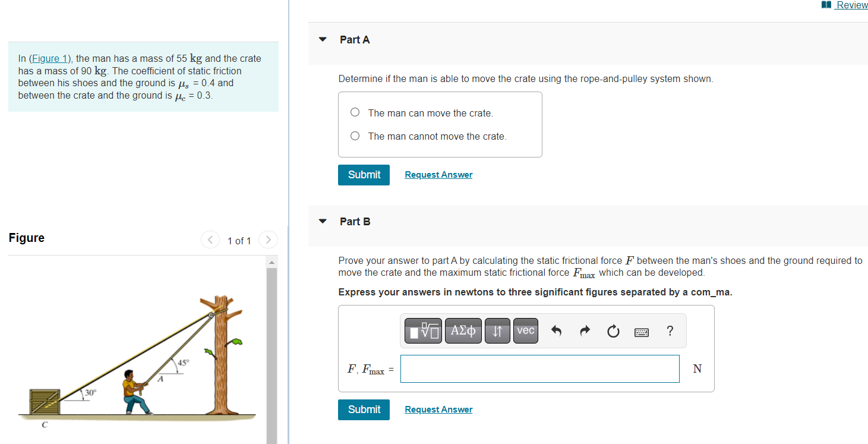Open the on-screen keyboard icon
Viewport: 868px width, 444px height.
coord(641,331)
